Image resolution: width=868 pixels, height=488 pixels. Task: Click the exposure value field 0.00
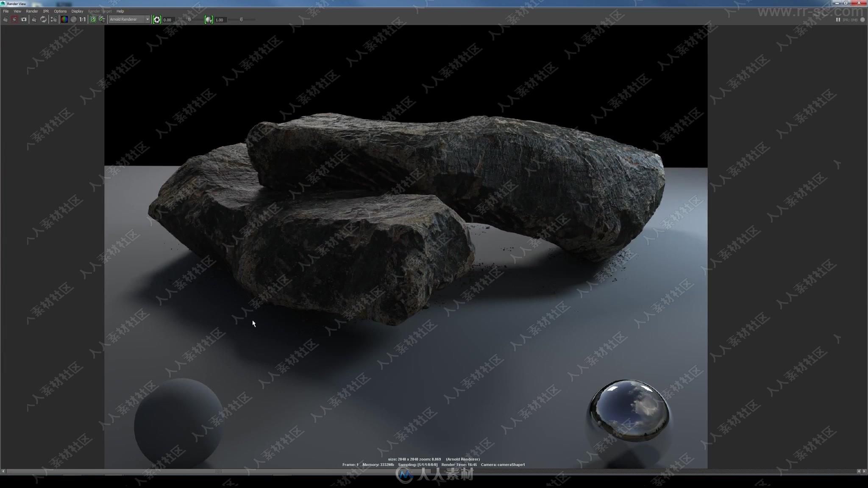(168, 20)
